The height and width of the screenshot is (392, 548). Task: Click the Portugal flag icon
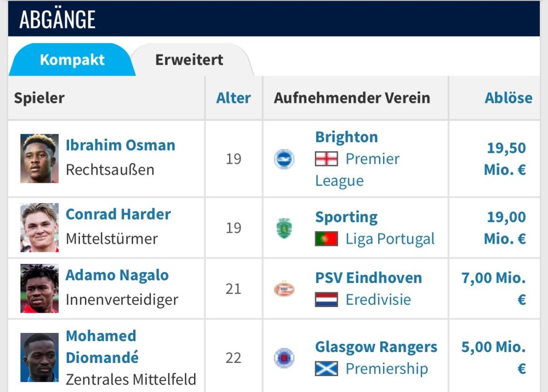[326, 239]
